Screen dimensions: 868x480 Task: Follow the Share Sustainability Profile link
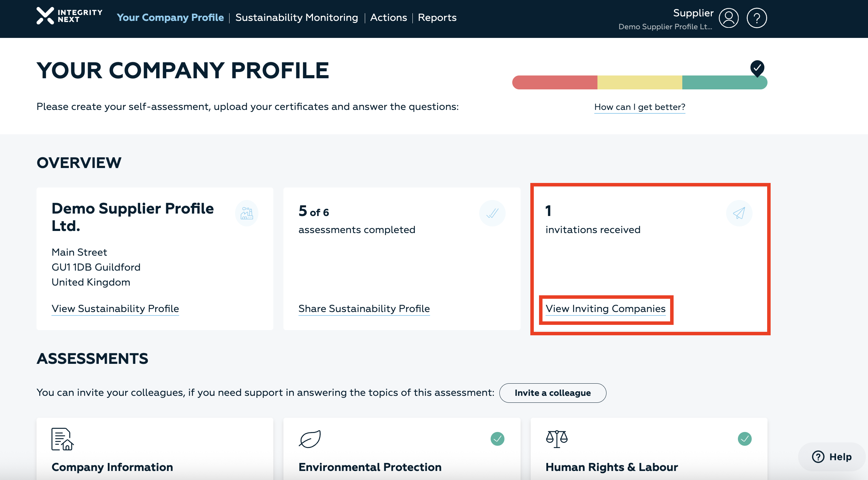tap(364, 309)
